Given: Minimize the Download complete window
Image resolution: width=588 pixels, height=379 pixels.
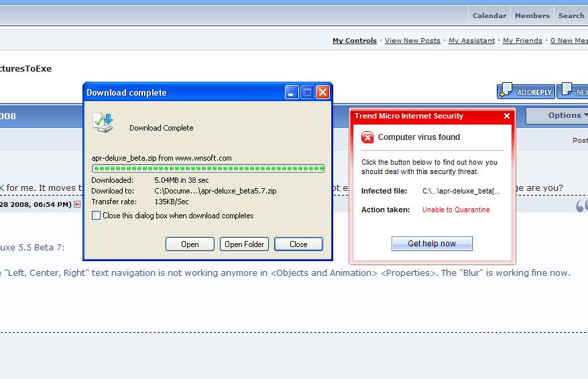Looking at the screenshot, I should pyautogui.click(x=292, y=92).
